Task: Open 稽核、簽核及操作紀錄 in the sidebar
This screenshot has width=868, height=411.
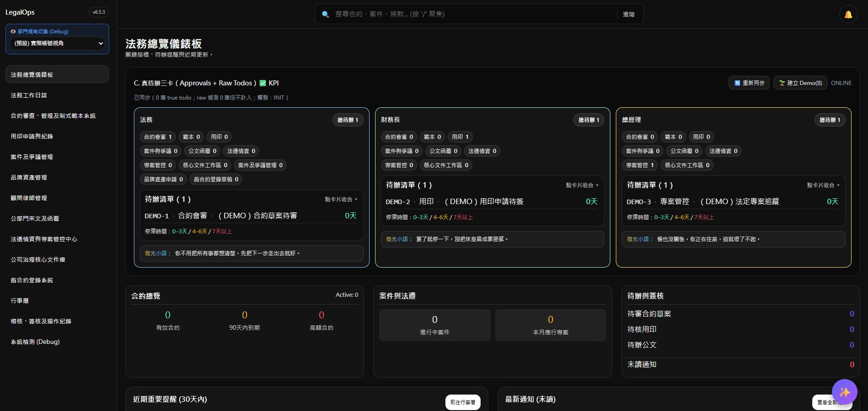Action: pos(57,321)
